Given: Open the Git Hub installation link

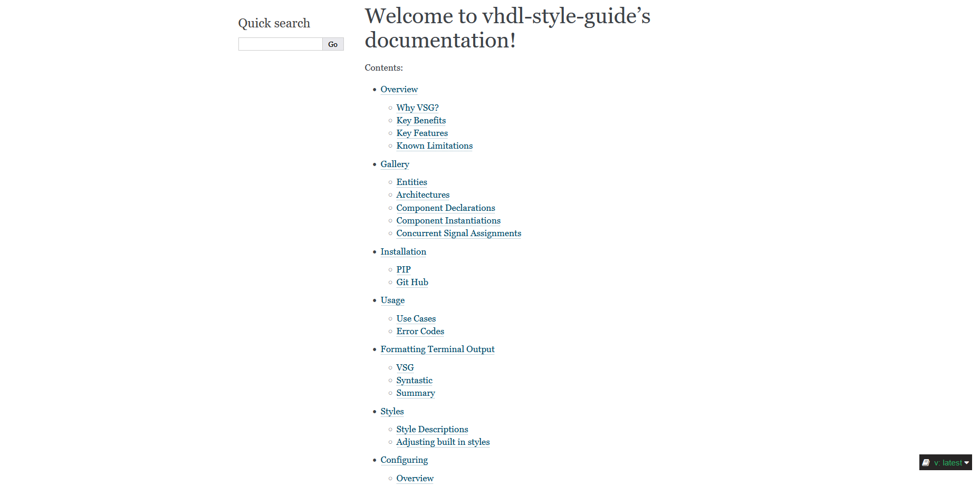Looking at the screenshot, I should (x=412, y=282).
